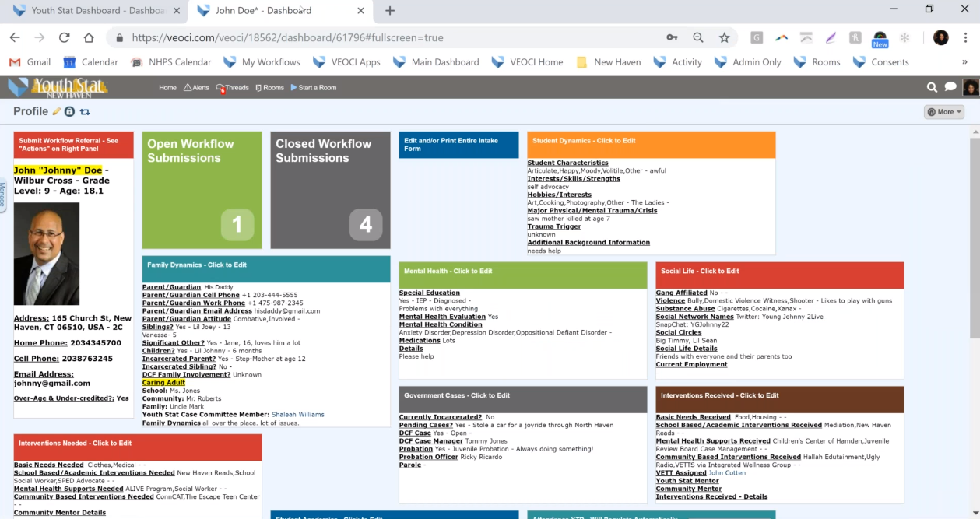Open the chat bubble icon in header
Image resolution: width=980 pixels, height=519 pixels.
950,88
